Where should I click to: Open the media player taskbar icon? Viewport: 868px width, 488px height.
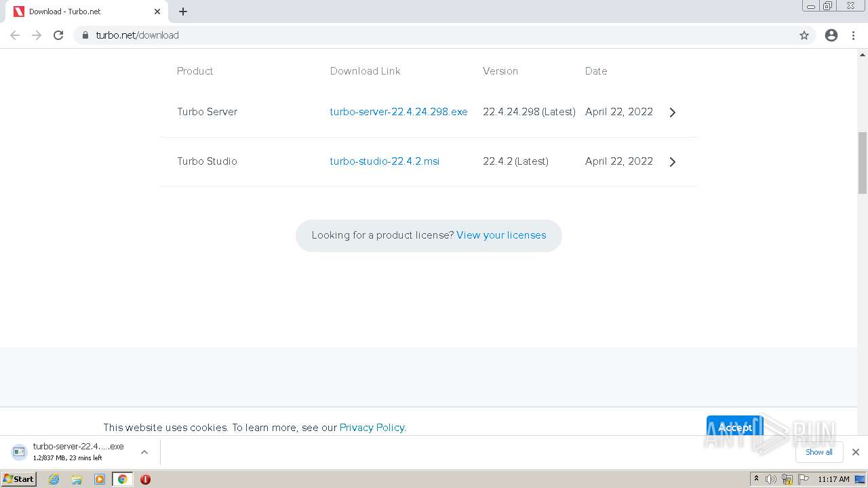pyautogui.click(x=100, y=479)
